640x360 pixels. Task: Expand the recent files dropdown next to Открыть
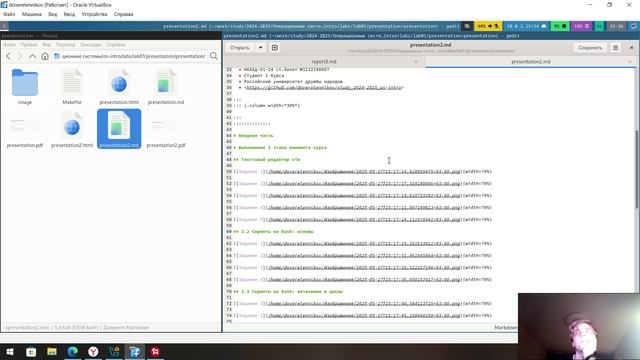(260, 48)
